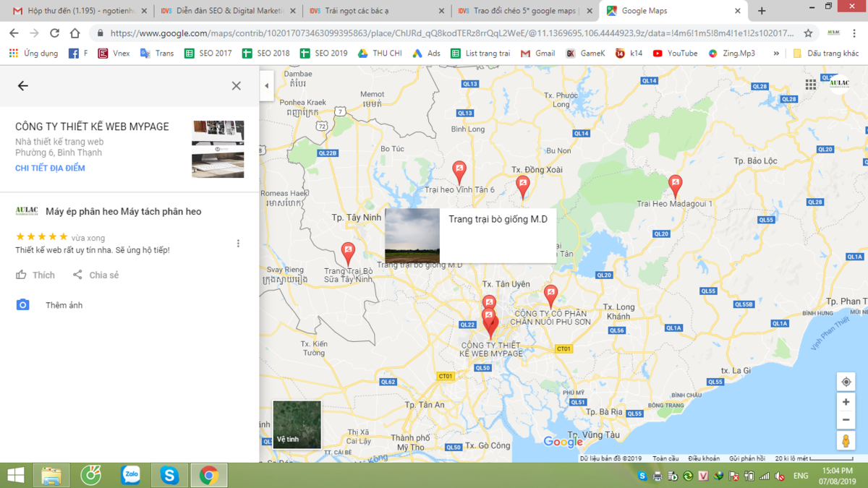
Task: Open the Zing.Mp3 bookmark
Action: pos(733,53)
